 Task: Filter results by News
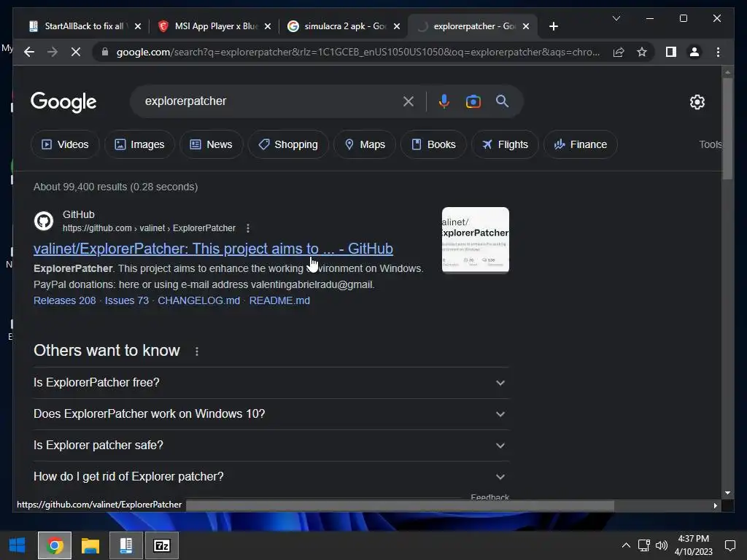[x=212, y=144]
